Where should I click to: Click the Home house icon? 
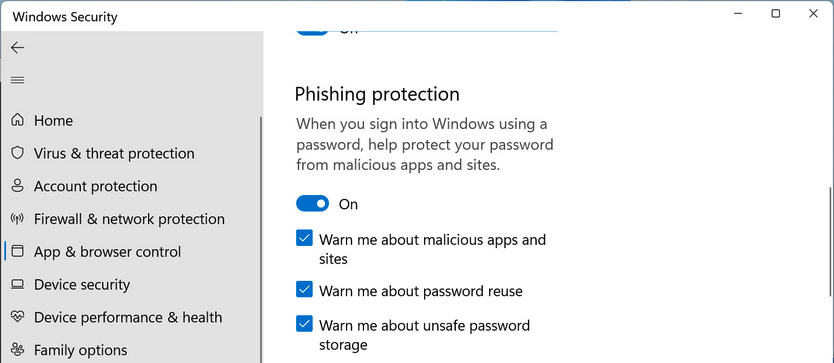[18, 120]
